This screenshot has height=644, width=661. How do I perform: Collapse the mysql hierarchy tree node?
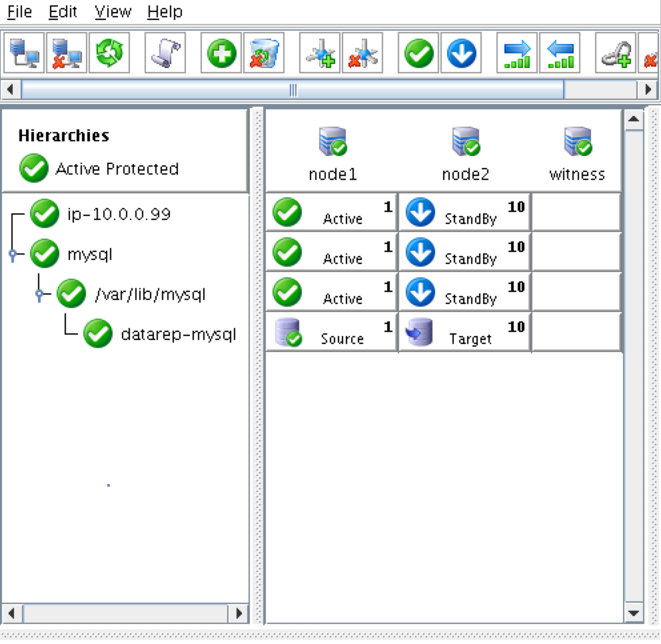pyautogui.click(x=13, y=254)
